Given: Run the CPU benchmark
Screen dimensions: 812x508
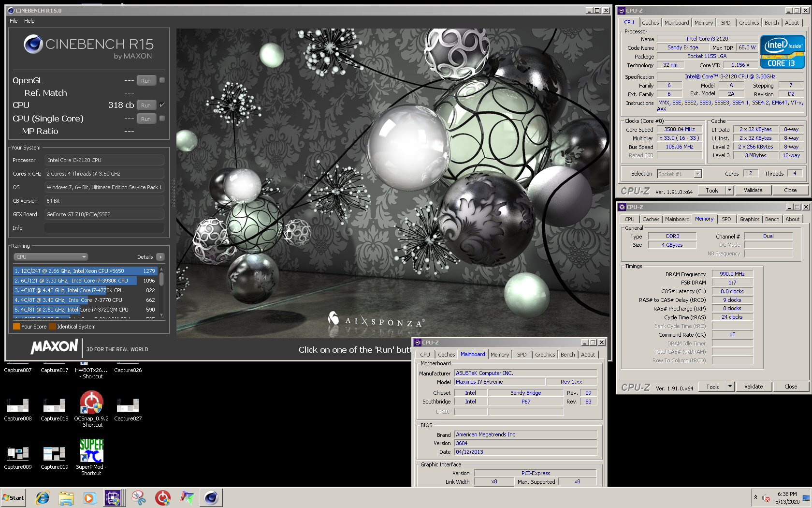Looking at the screenshot, I should coord(146,105).
